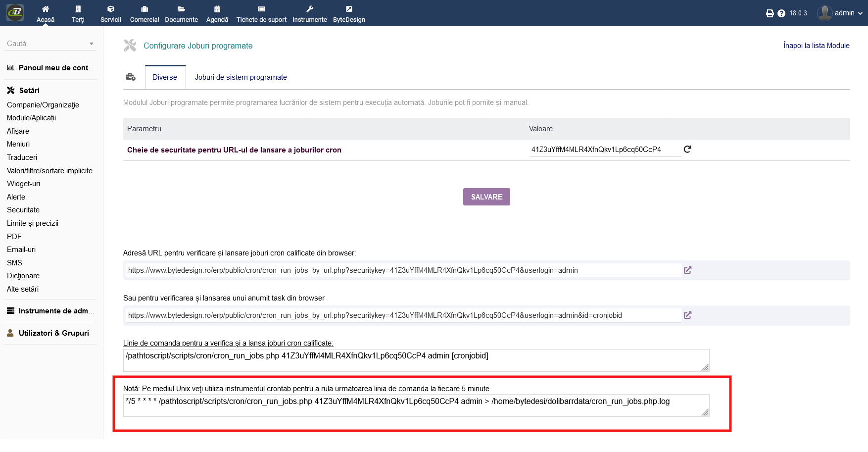Open the Instrumente wrench menu

pyautogui.click(x=309, y=9)
